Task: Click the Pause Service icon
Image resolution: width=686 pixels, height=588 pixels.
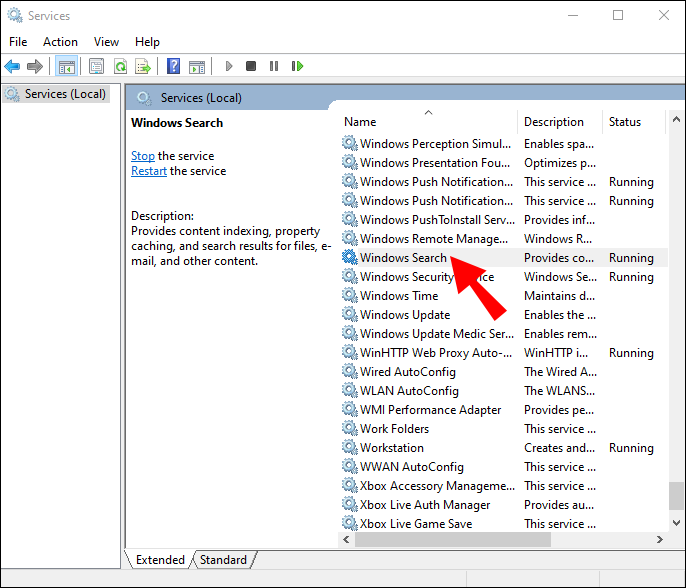Action: pos(274,66)
